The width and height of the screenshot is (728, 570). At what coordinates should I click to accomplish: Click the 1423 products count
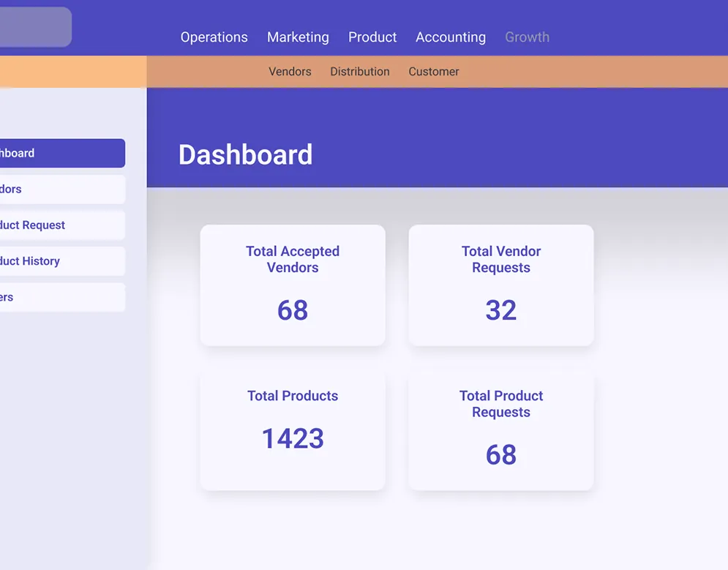point(293,438)
